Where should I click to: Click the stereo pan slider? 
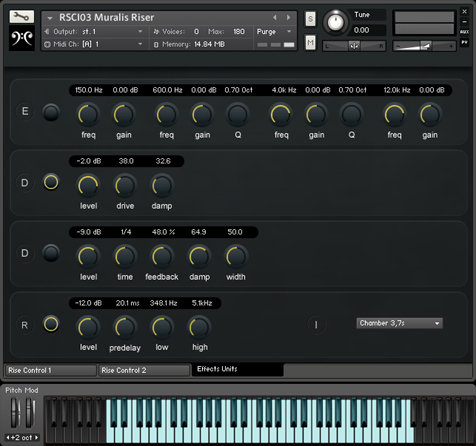[354, 46]
